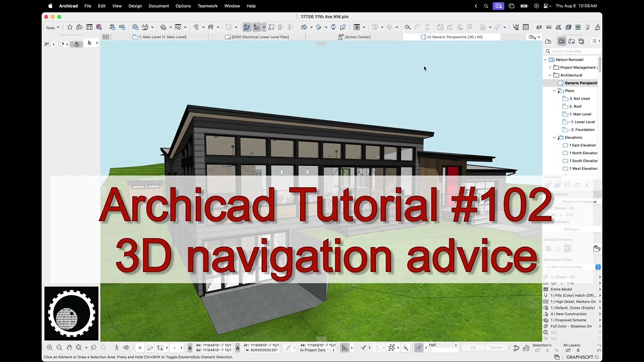This screenshot has height=362, width=644.
Task: Switch to the 1. Main Level tab
Action: (160, 37)
